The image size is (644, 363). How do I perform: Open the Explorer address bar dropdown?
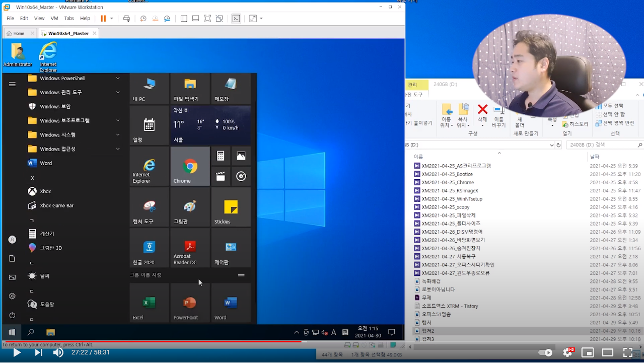(x=552, y=145)
